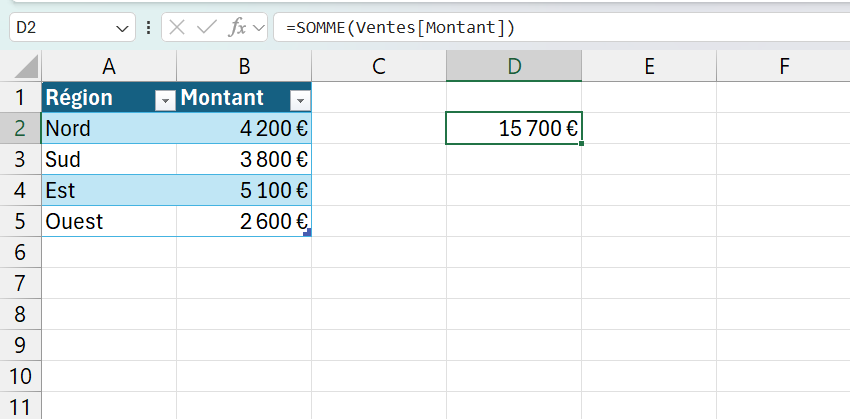Click the Cancel (X) formula bar icon
Screen dimensions: 850x419
coord(177,27)
